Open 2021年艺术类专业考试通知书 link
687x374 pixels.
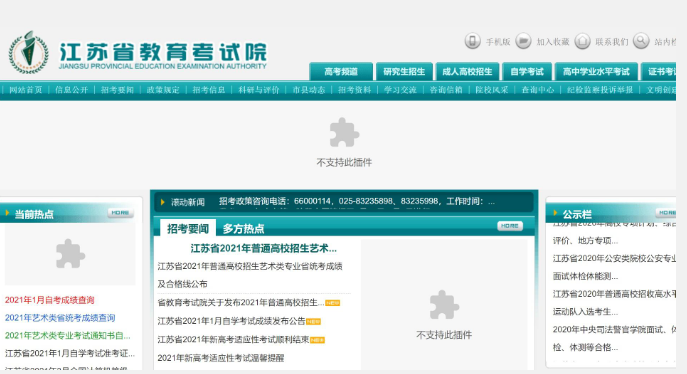coord(67,336)
